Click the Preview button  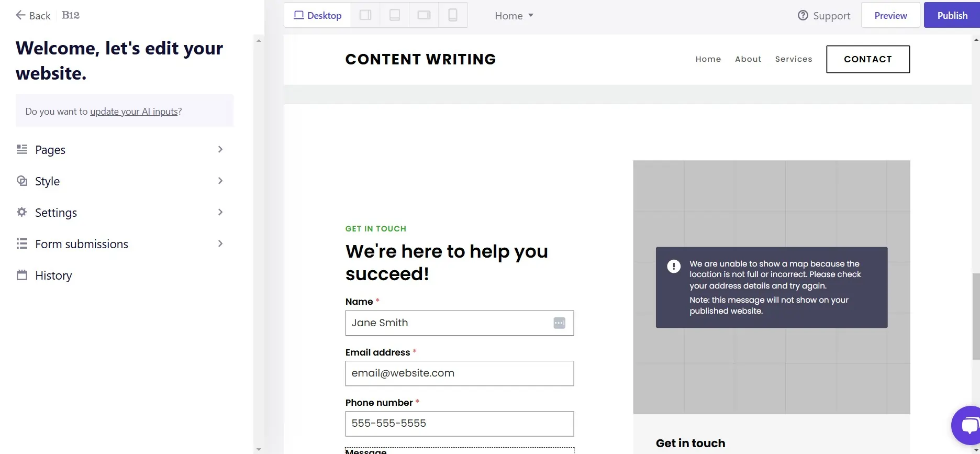click(890, 15)
